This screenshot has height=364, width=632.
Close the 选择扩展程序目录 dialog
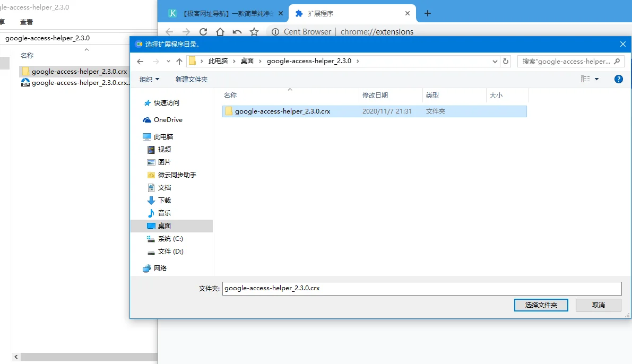(623, 45)
